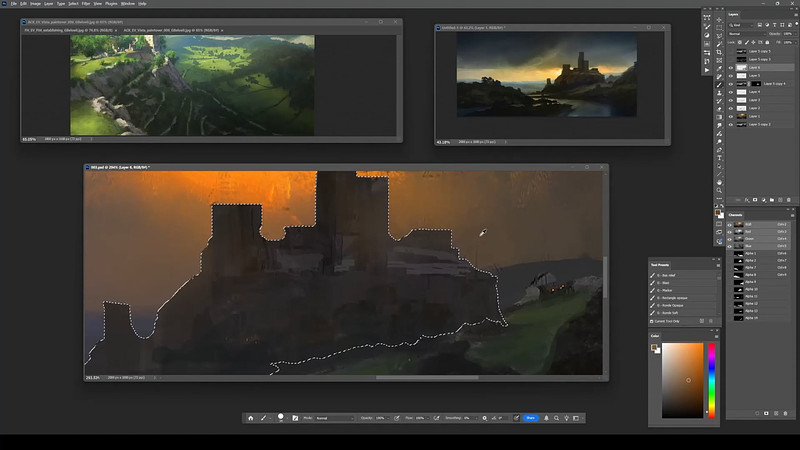Click the color field in Color panel
The height and width of the screenshot is (450, 800).
pyautogui.click(x=683, y=380)
